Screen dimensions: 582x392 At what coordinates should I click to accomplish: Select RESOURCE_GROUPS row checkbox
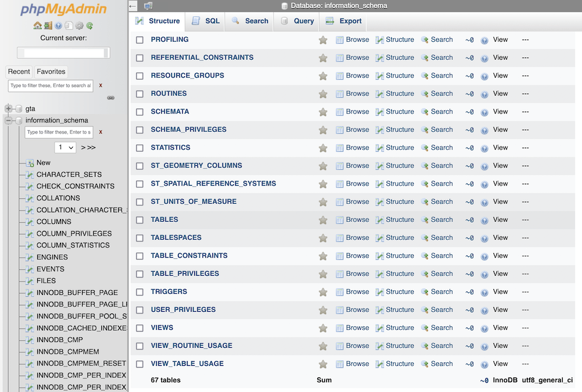click(140, 76)
